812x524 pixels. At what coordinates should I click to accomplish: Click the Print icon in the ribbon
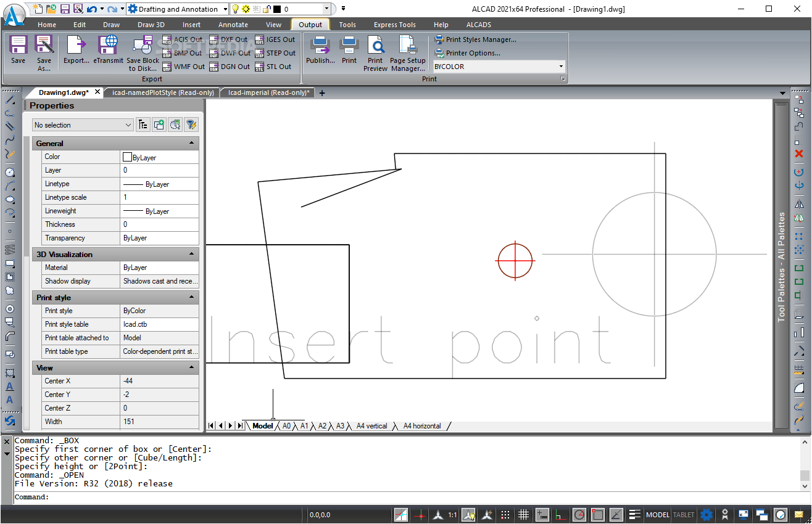pos(349,50)
